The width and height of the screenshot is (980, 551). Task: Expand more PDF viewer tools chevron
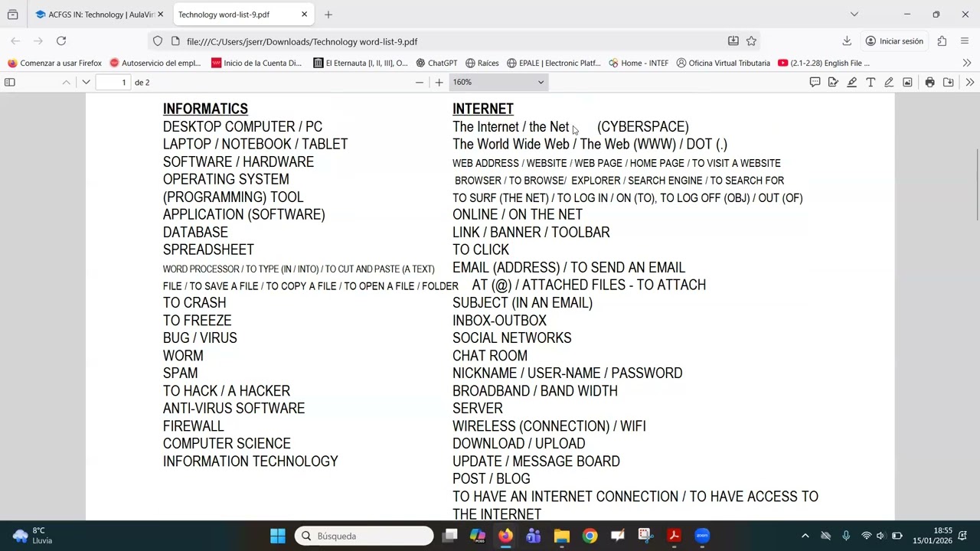(969, 82)
